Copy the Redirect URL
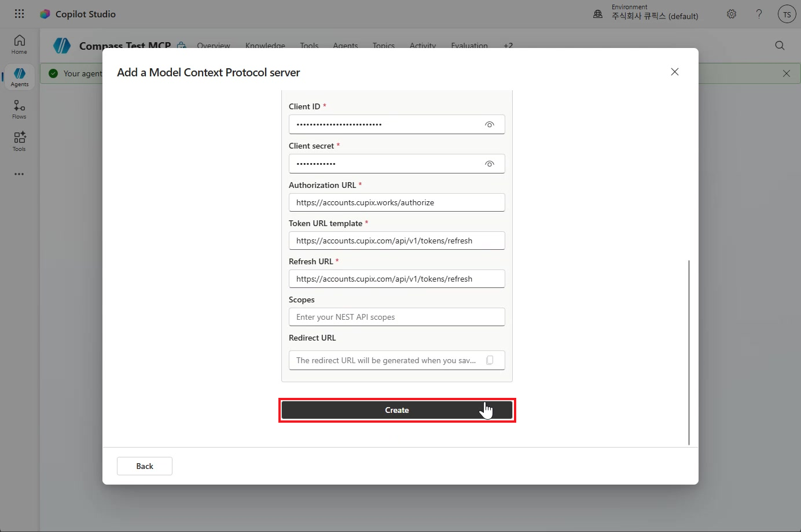 click(490, 360)
